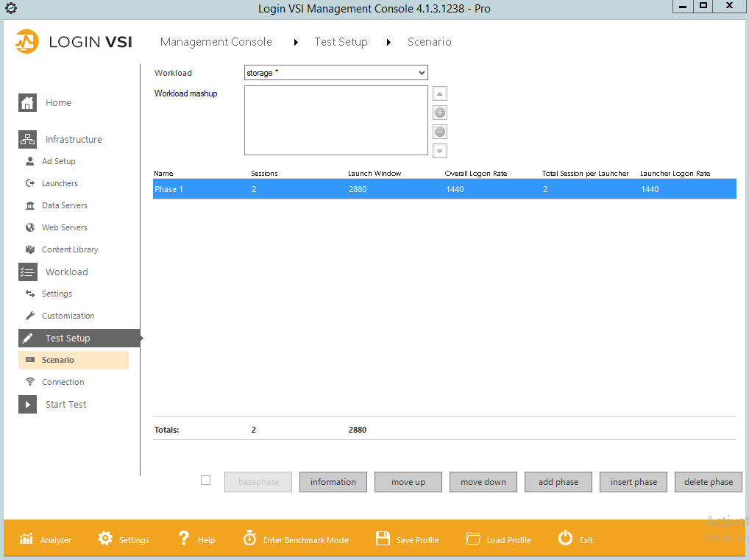This screenshot has width=749, height=560.
Task: Click the workload Settings arrows icon
Action: pyautogui.click(x=29, y=294)
